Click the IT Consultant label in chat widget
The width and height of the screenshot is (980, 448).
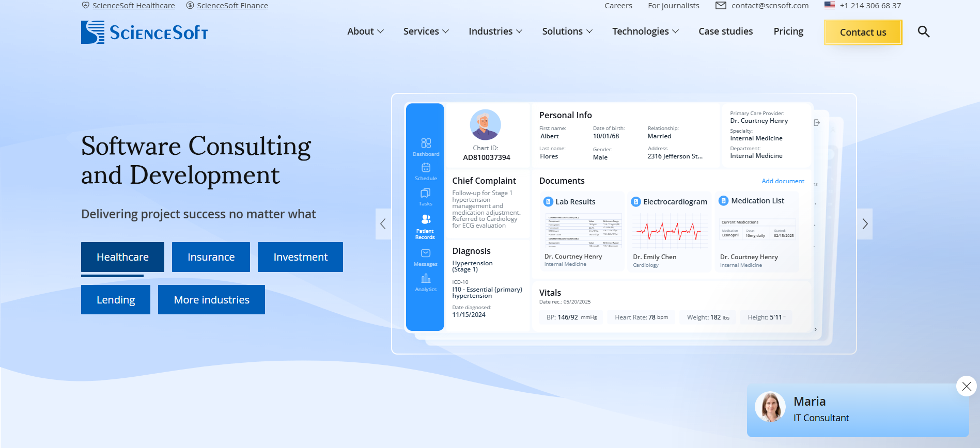821,418
